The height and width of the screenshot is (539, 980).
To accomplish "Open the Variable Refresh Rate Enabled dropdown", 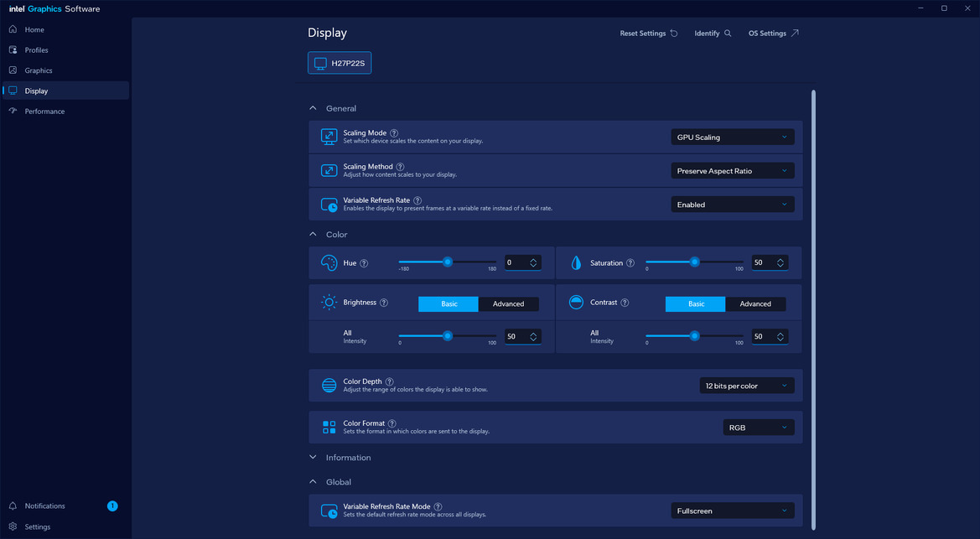I will coord(733,205).
